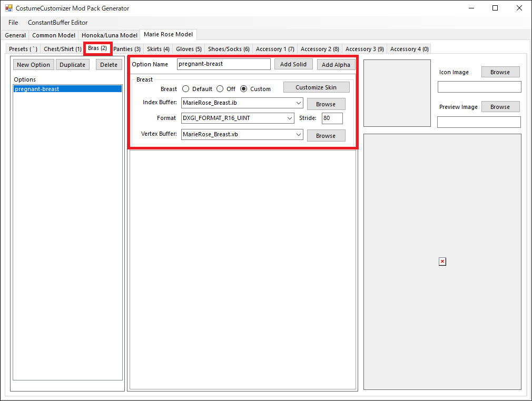Expand the Vertex Buffer dropdown
532x401 pixels.
tap(298, 134)
